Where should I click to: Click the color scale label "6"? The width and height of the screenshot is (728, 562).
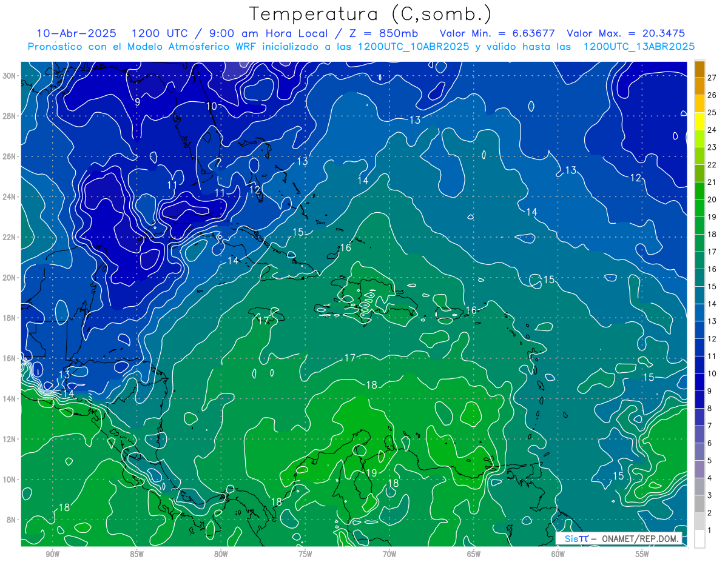[710, 444]
